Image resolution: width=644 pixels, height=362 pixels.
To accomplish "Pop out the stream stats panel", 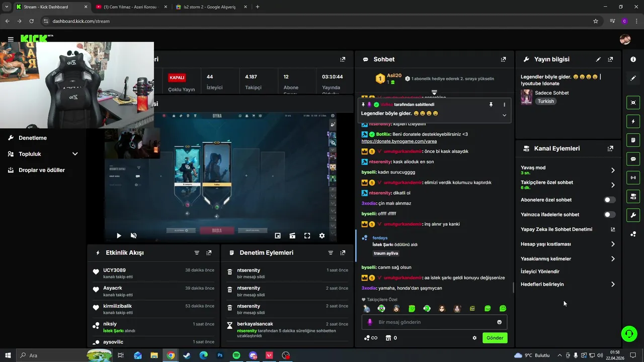I will click(343, 59).
